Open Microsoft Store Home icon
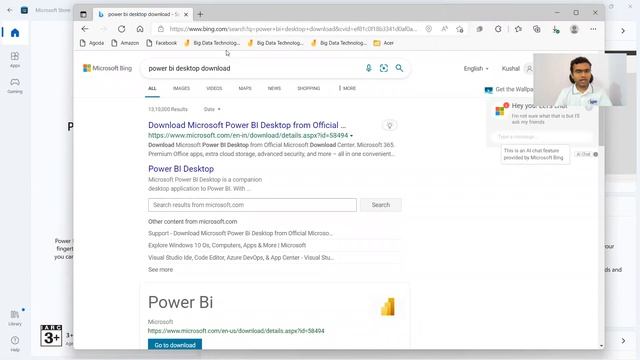This screenshot has width=640, height=360. (x=15, y=33)
